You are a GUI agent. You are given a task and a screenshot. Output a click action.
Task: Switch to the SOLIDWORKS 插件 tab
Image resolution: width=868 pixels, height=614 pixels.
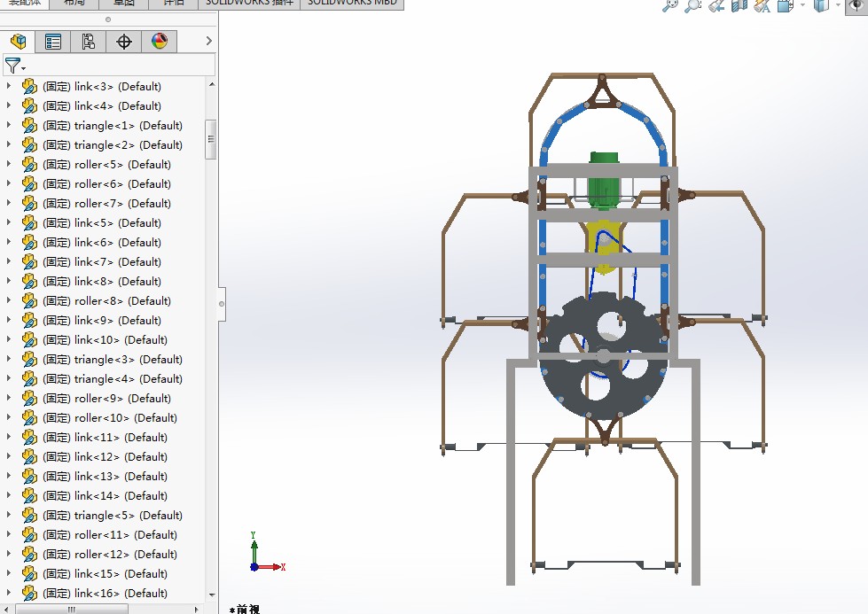[249, 4]
